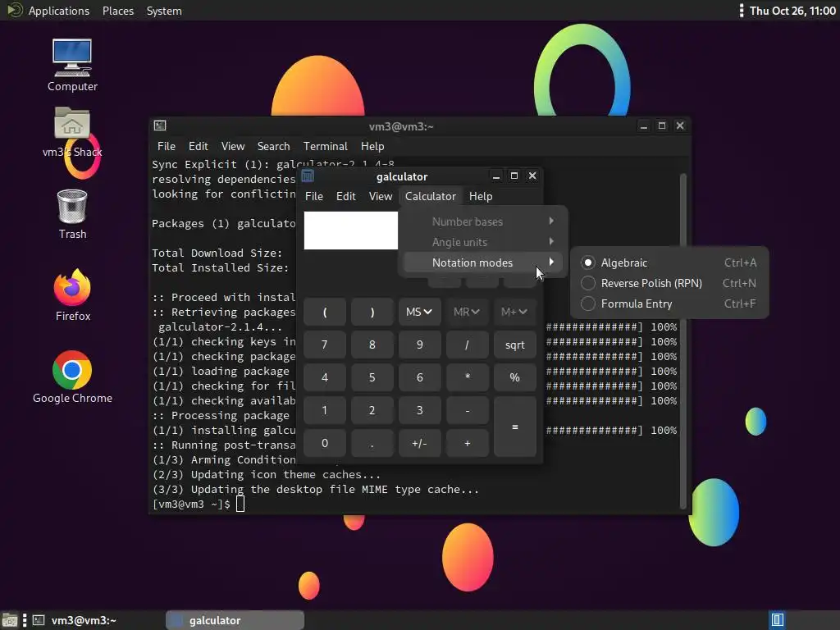840x630 pixels.
Task: Open the MS memory store dropdown
Action: [419, 312]
